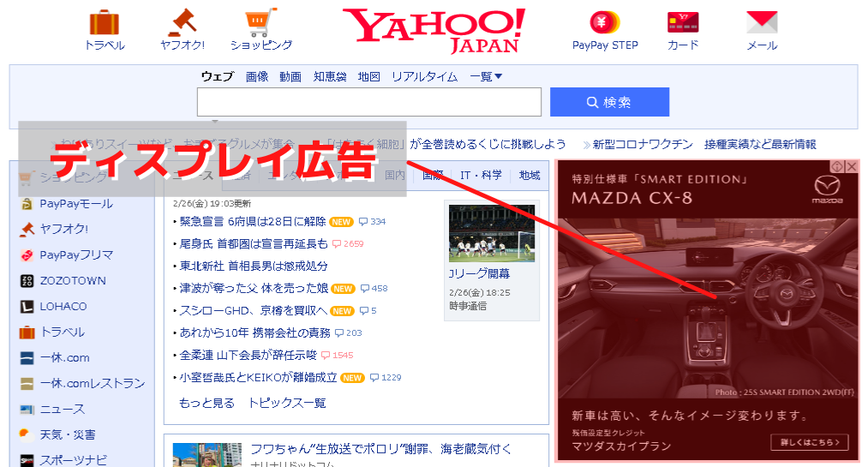Image resolution: width=868 pixels, height=467 pixels.
Task: Select the 地図 search tab
Action: pos(368,76)
